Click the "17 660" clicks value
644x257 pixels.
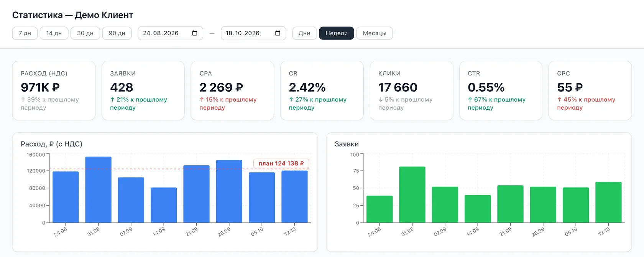[x=398, y=87]
